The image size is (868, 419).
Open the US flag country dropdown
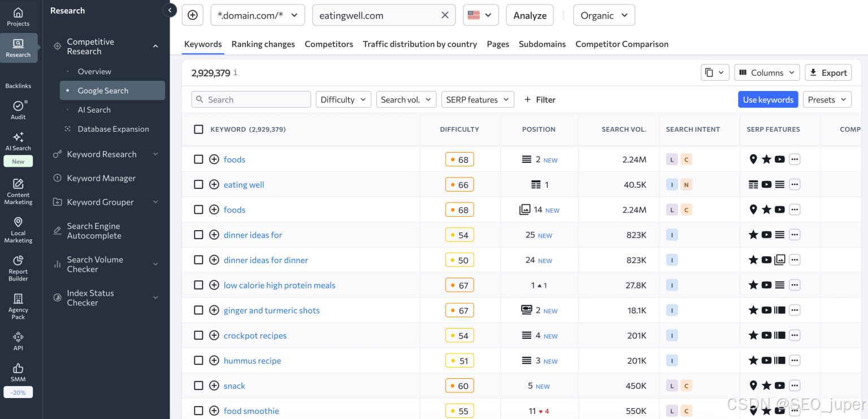point(480,15)
